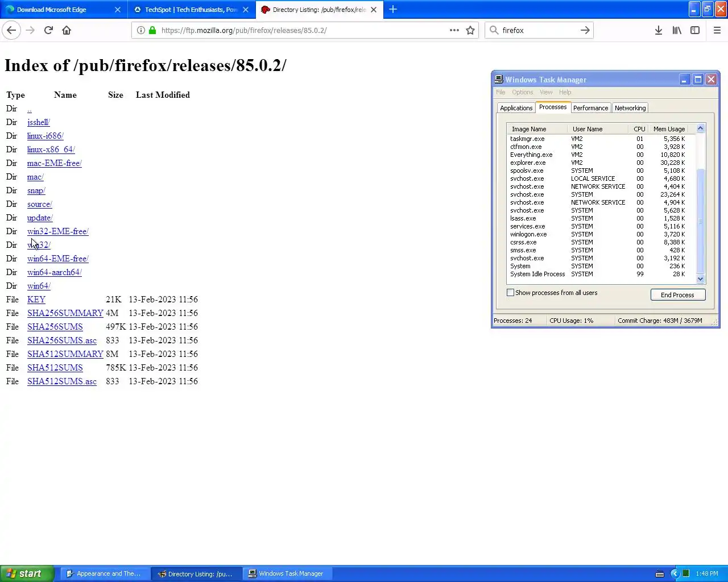728x582 pixels.
Task: Go back with the browser back arrow
Action: point(11,30)
